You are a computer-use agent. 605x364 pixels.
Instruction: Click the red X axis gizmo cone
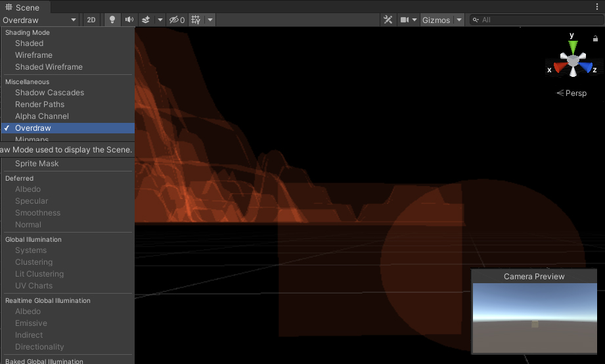tap(559, 67)
